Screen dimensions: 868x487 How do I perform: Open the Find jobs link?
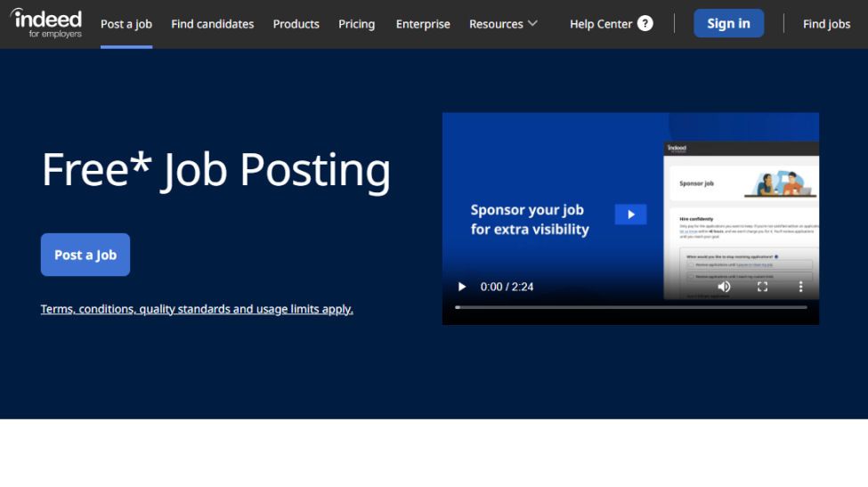pyautogui.click(x=826, y=24)
